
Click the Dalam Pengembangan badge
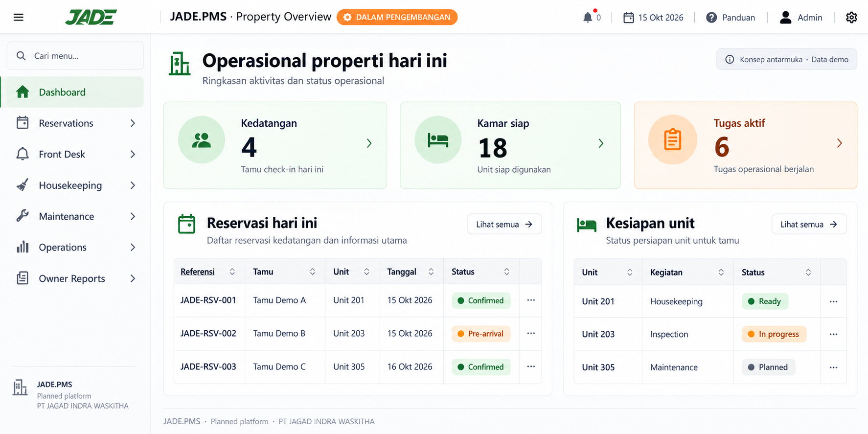click(397, 17)
